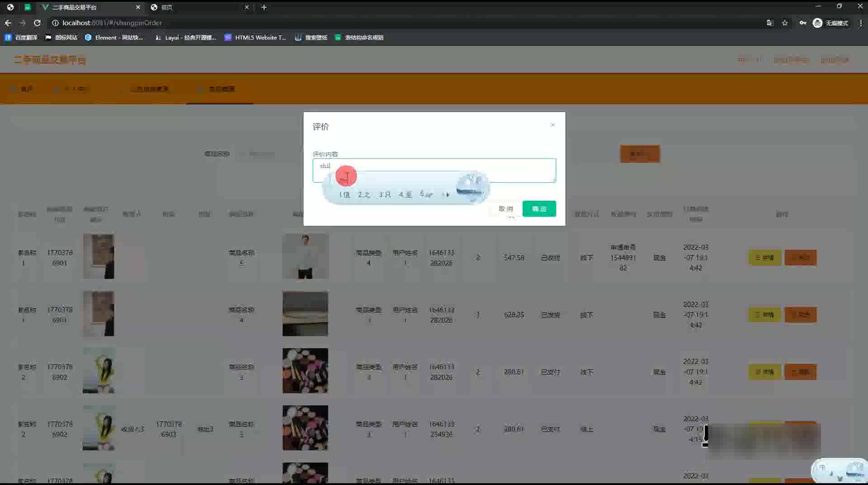Open the Layui - 经典开源 bookmark
The width and height of the screenshot is (868, 485).
click(185, 38)
